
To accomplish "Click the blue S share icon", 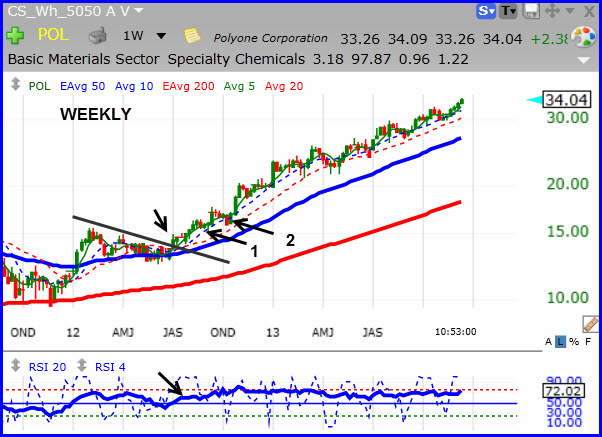I will point(486,11).
